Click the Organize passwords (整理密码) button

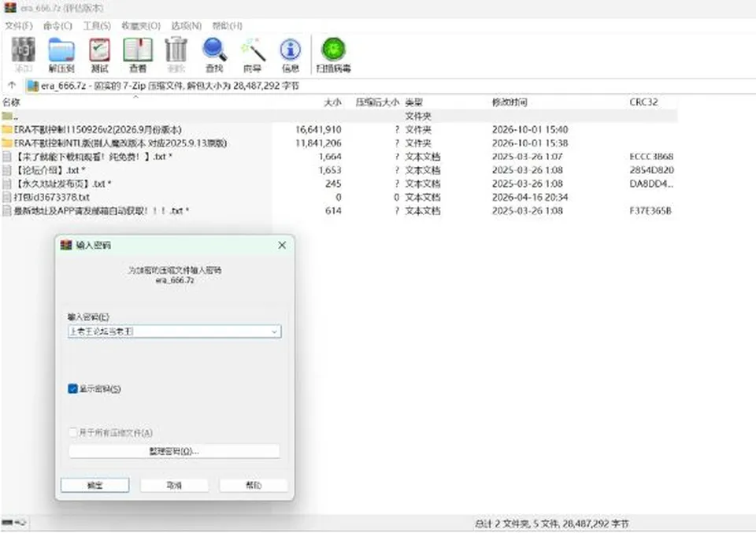coord(174,451)
